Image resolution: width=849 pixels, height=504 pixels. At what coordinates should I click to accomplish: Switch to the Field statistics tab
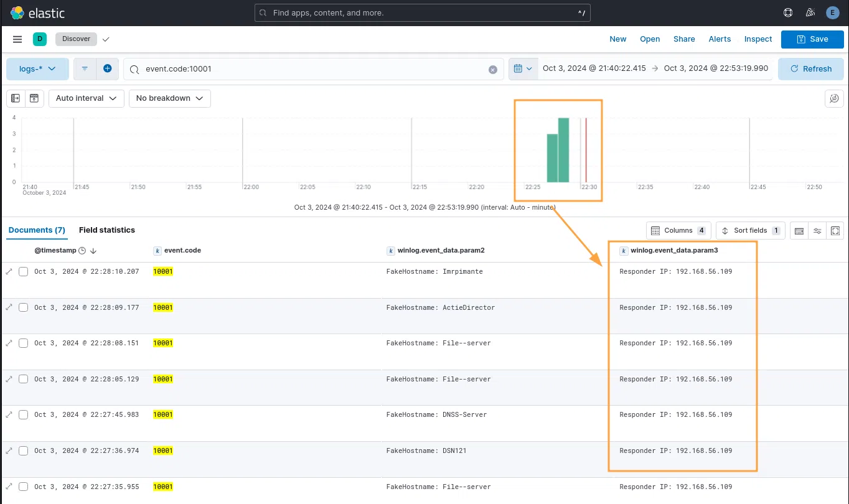(106, 230)
